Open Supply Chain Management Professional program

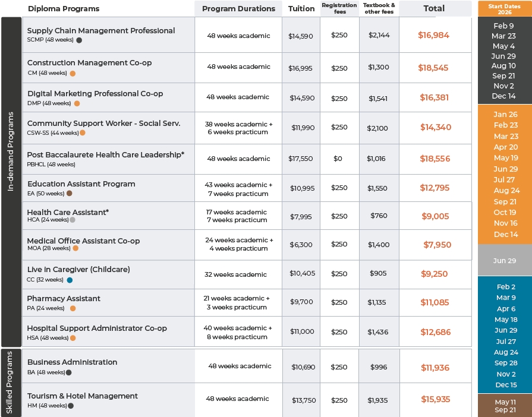101,31
